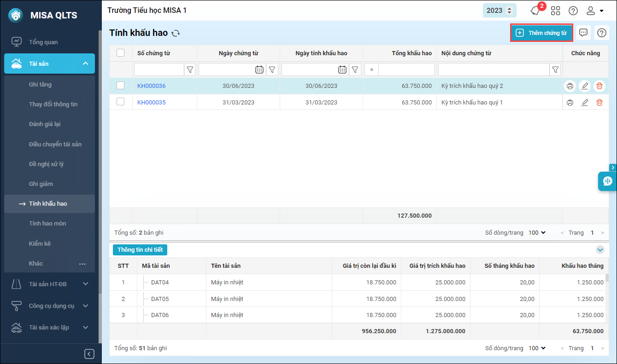Go to previous page in detail table pagination

click(562, 348)
